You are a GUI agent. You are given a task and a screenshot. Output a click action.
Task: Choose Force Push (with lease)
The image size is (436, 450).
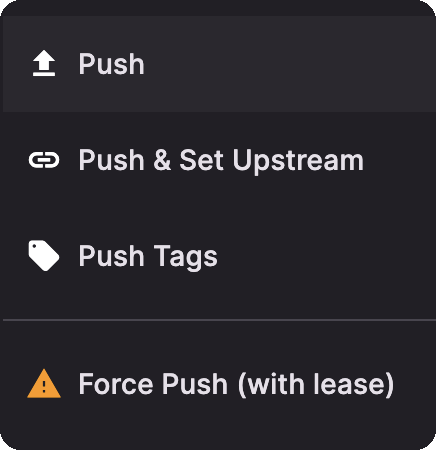(219, 384)
